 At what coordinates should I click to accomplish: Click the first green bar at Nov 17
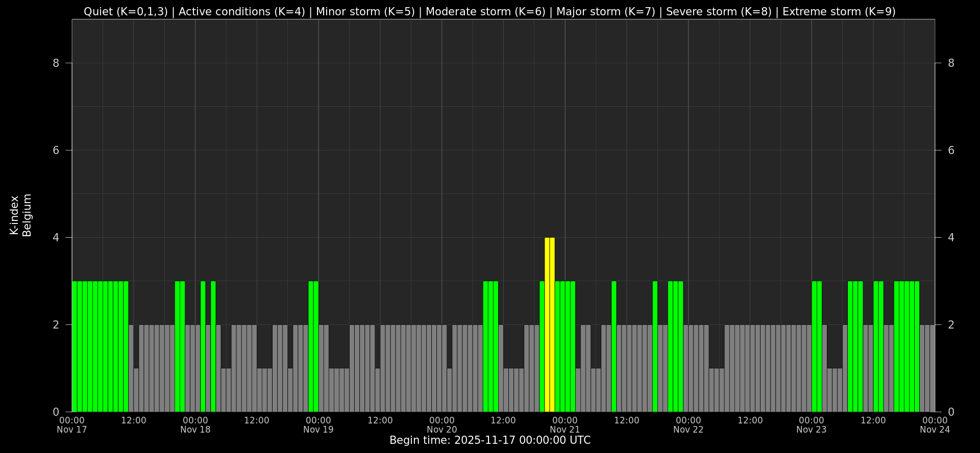click(75, 346)
